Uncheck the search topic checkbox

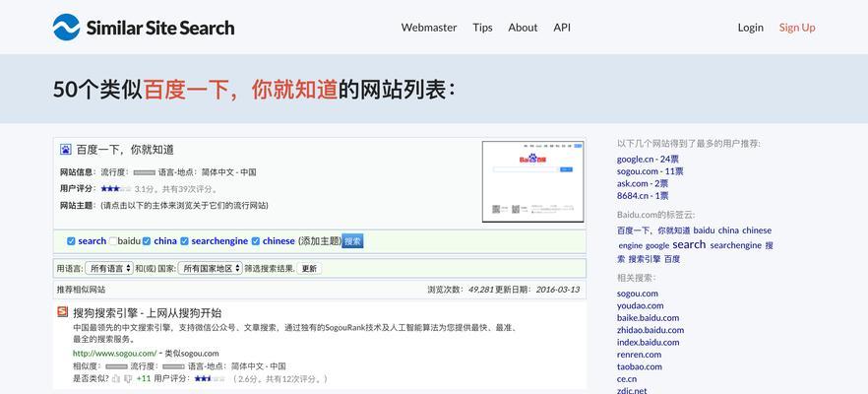71,241
